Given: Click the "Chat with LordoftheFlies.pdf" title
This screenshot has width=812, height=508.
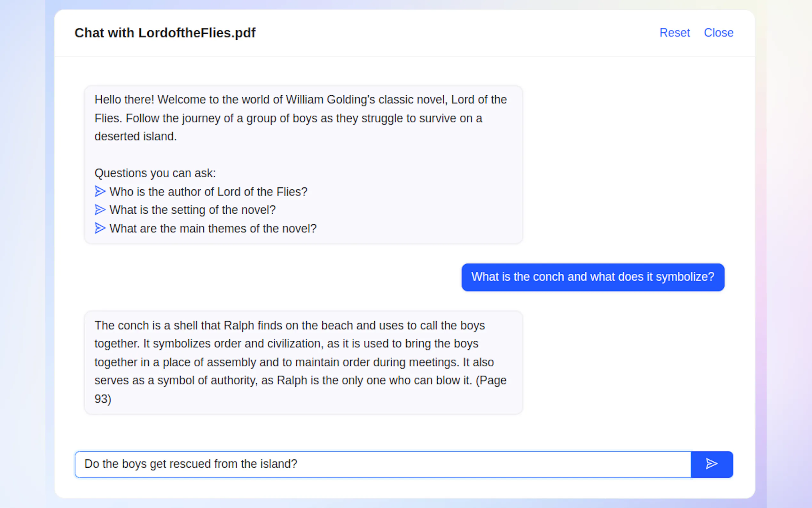Looking at the screenshot, I should (165, 33).
